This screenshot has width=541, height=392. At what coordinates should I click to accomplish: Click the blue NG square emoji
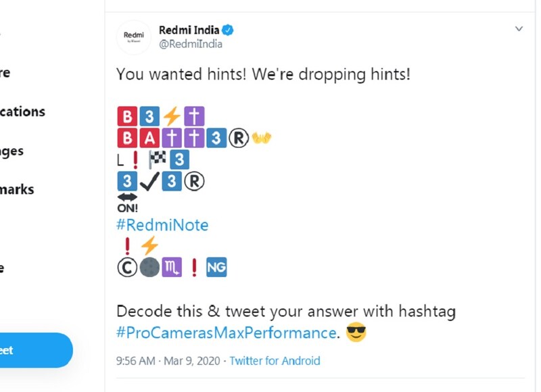216,268
